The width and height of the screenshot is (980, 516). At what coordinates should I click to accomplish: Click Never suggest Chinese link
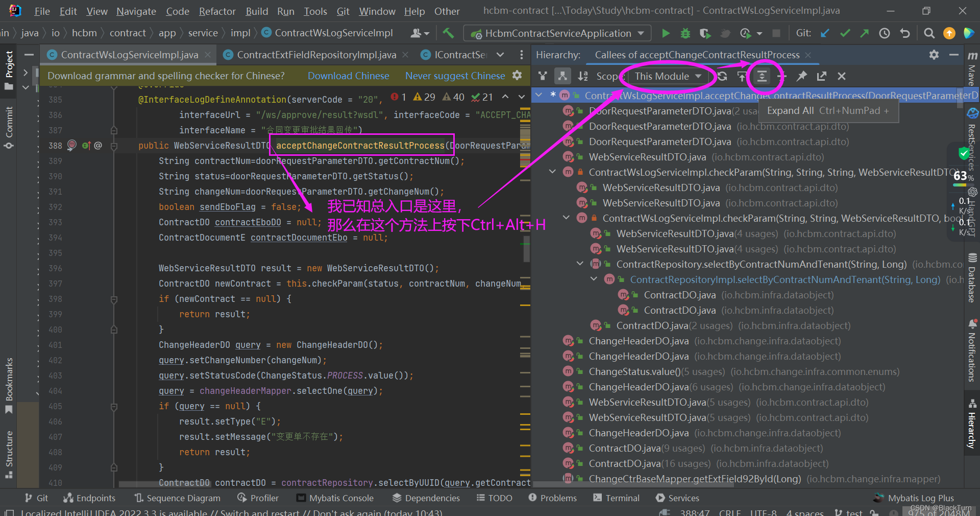coord(455,76)
